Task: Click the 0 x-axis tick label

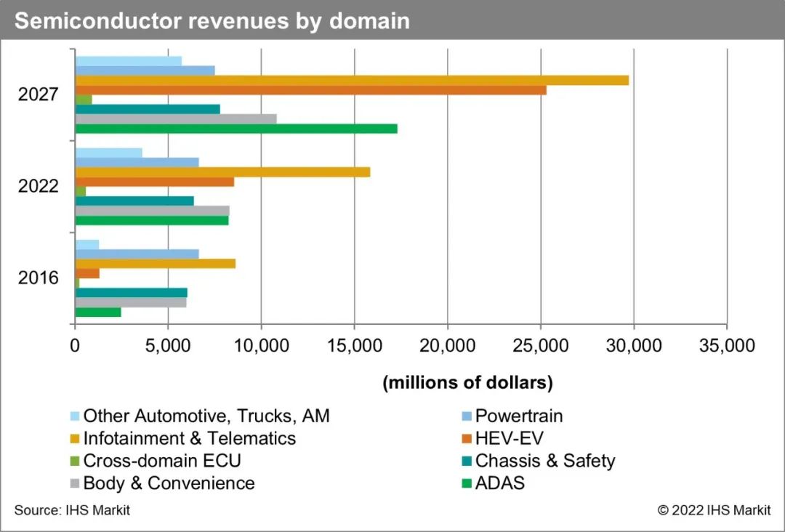Action: 75,345
